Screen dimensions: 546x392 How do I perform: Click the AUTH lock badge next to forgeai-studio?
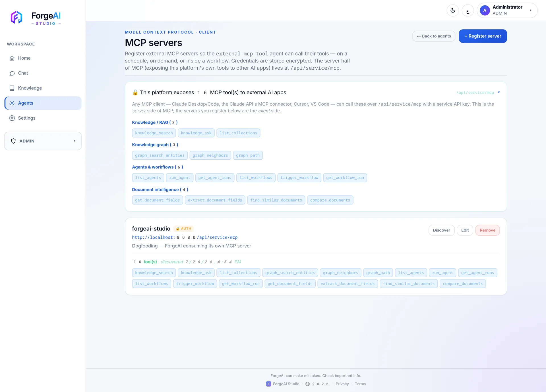point(183,229)
